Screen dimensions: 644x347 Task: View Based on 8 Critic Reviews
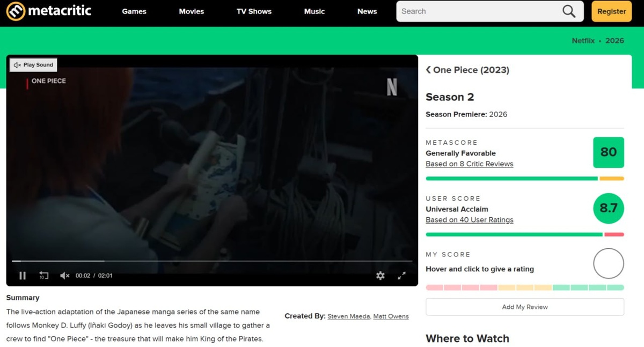click(x=470, y=164)
